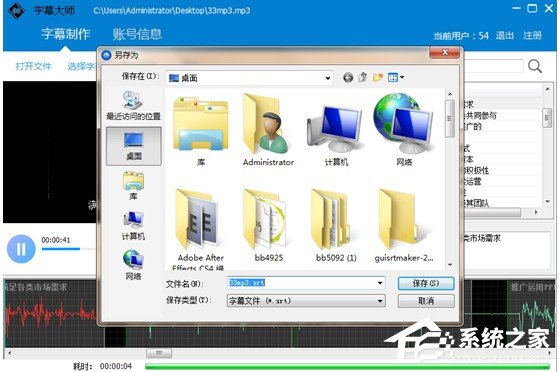559x372 pixels.
Task: Click the subtitle list vertical scrollbar thumb
Action: click(x=547, y=118)
